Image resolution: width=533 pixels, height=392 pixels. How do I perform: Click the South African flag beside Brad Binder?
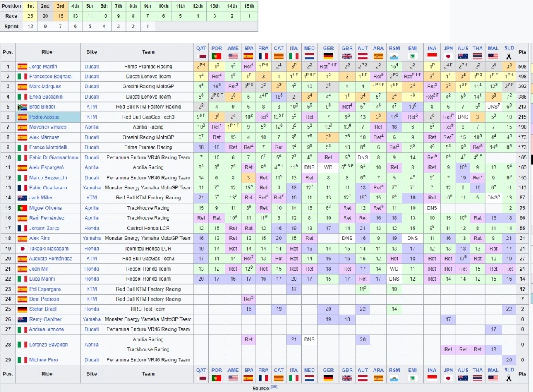(23, 107)
